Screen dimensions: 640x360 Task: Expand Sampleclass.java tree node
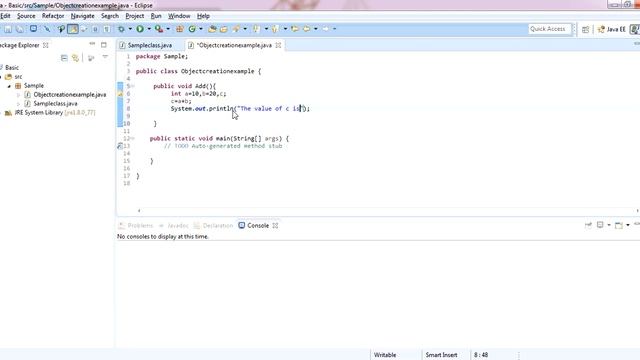point(18,104)
